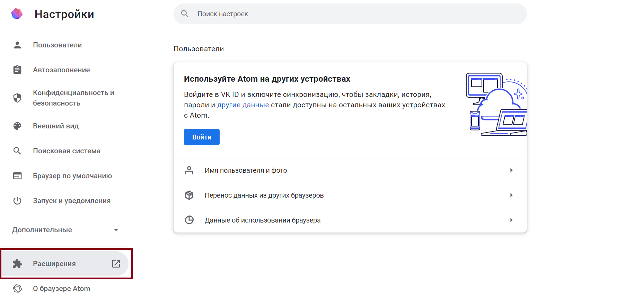This screenshot has height=299, width=644.
Task: Click the clipboard icon for Автозаполнение
Action: [17, 70]
